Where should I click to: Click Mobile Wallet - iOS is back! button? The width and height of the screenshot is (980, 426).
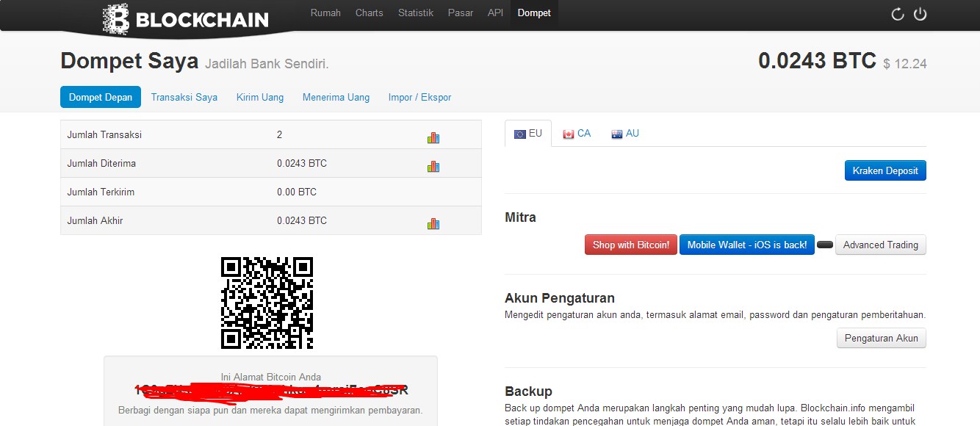[747, 245]
